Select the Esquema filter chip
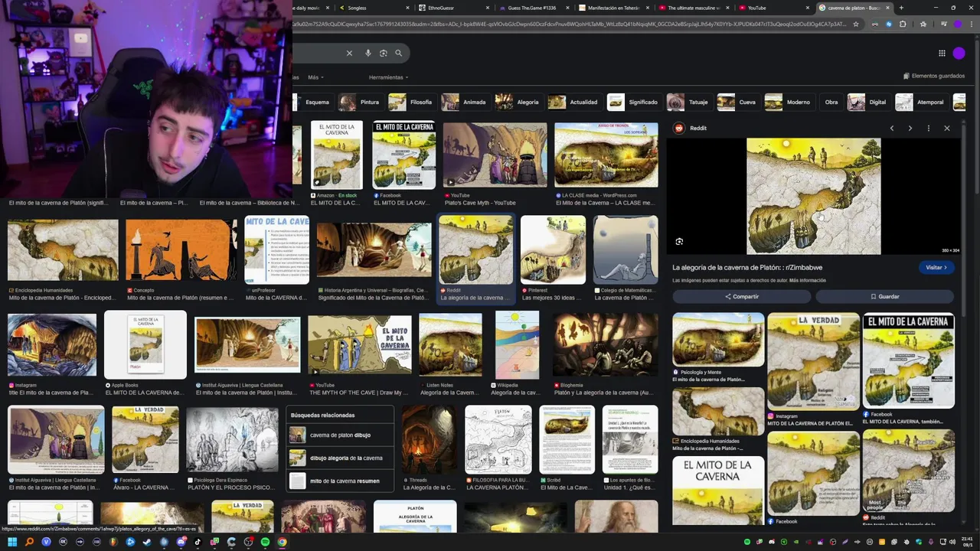Image resolution: width=980 pixels, height=551 pixels. tap(312, 102)
